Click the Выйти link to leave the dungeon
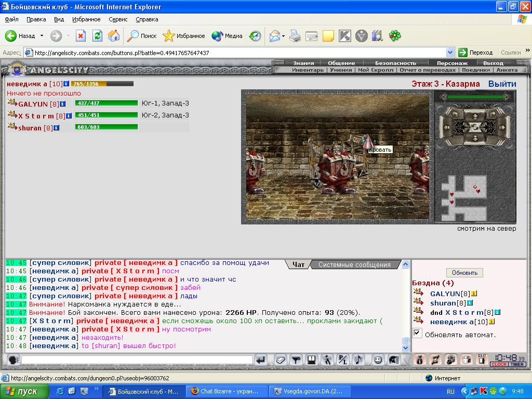 [x=502, y=84]
